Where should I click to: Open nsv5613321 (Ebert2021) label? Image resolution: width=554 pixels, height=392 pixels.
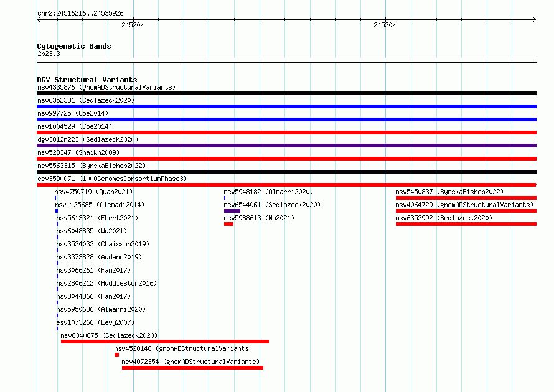click(x=97, y=218)
